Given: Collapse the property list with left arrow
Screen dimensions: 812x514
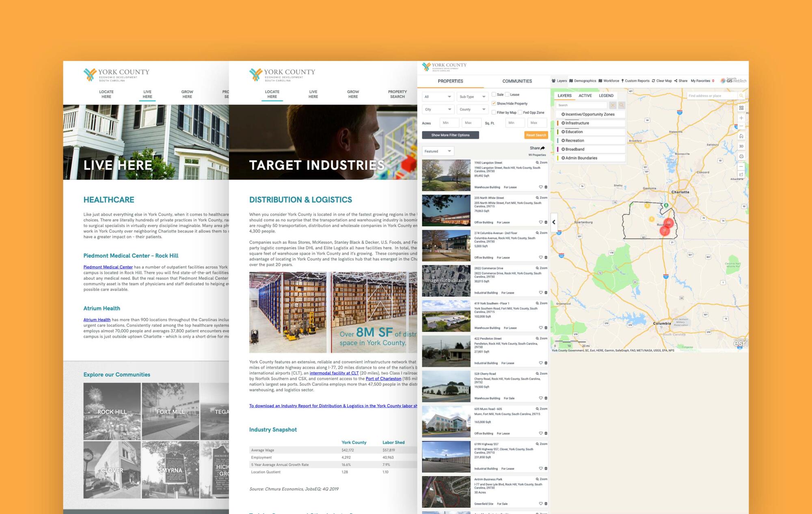Looking at the screenshot, I should (x=554, y=222).
